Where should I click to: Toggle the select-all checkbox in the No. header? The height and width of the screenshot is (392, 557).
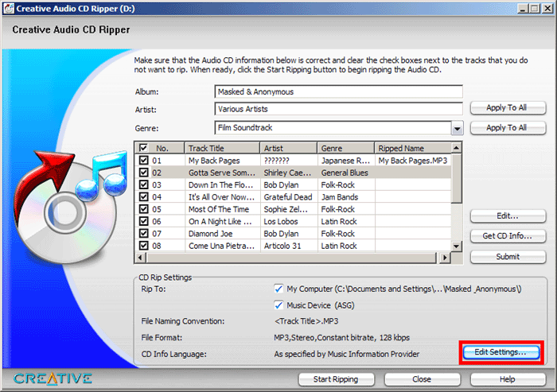tap(143, 148)
